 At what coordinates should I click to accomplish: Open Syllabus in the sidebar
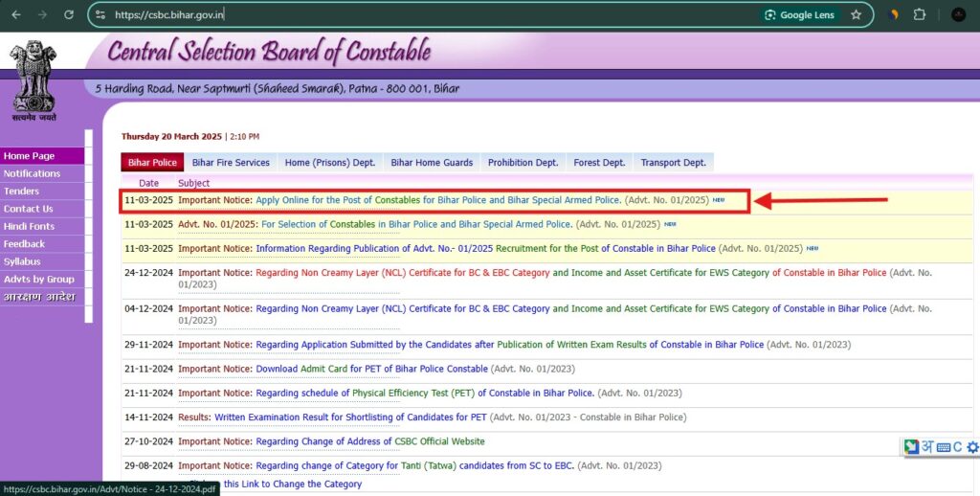[x=42, y=261]
